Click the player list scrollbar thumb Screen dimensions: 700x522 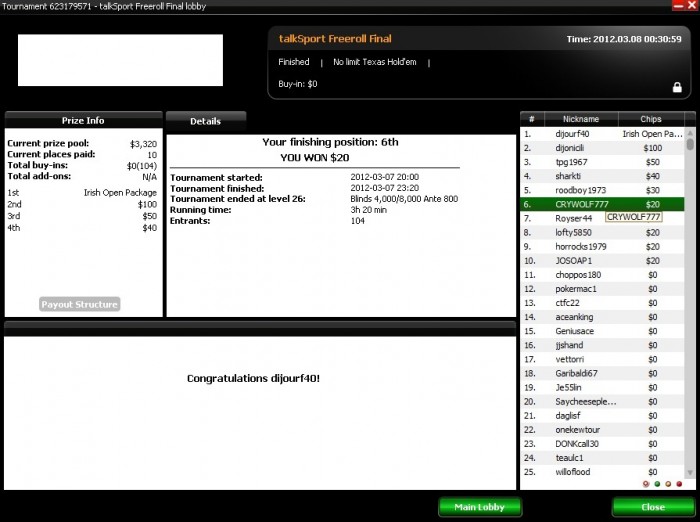pos(690,144)
